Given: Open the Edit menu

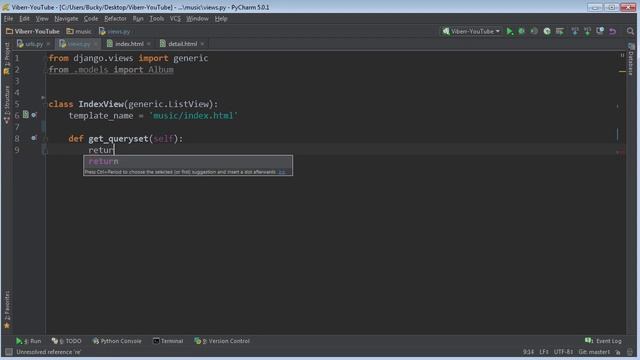Looking at the screenshot, I should [24, 19].
